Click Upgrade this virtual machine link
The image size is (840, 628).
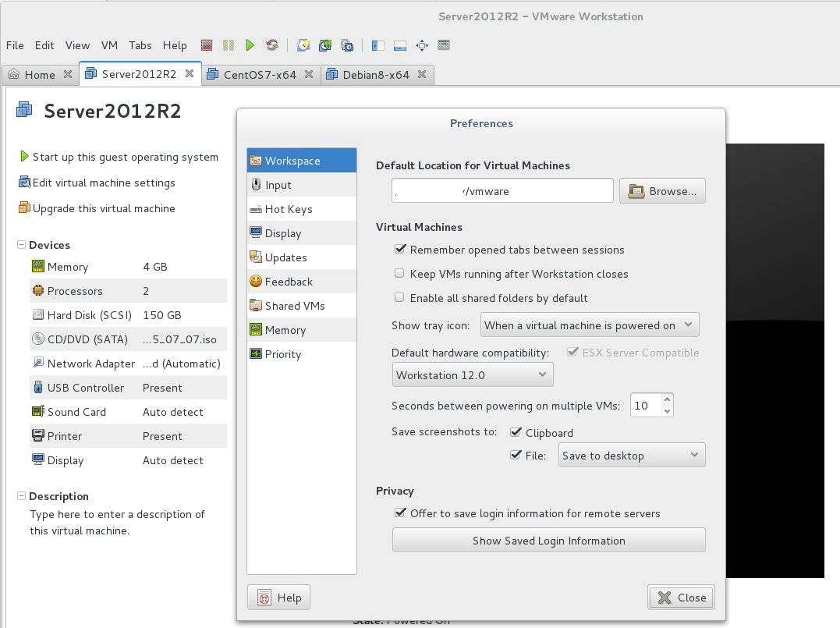click(97, 208)
